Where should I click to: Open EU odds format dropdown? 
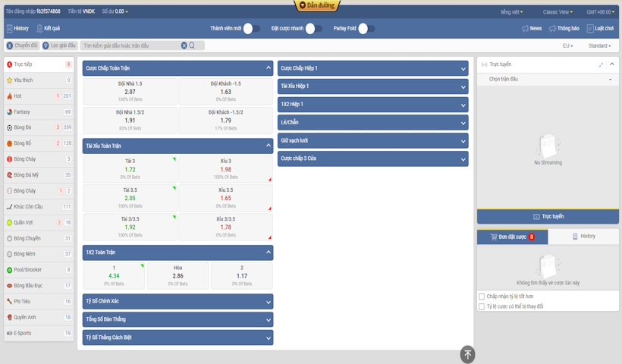(x=567, y=45)
